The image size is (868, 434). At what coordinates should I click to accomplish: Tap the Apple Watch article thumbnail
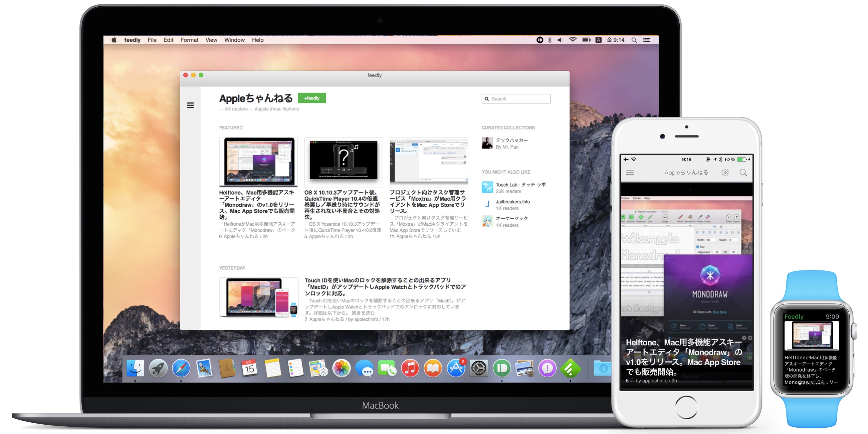point(812,336)
